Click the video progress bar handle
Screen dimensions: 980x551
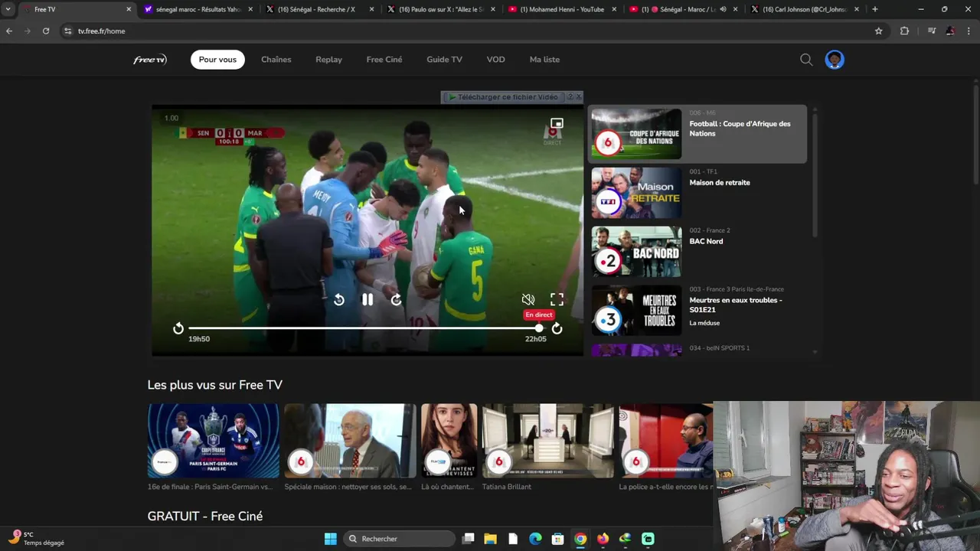click(x=539, y=328)
